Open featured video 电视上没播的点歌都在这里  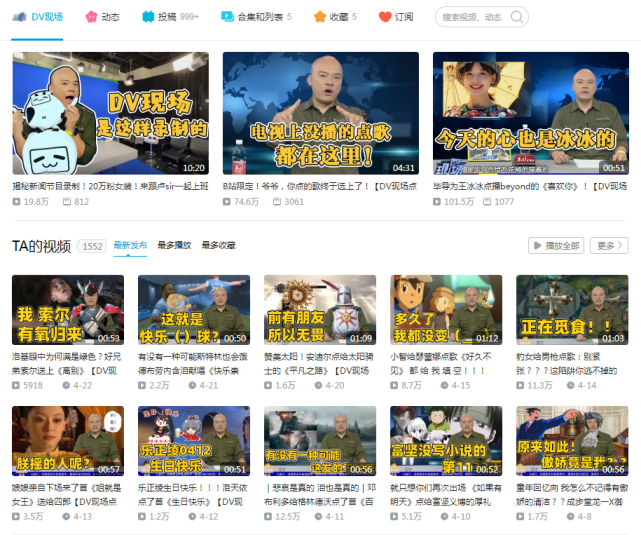pos(321,113)
